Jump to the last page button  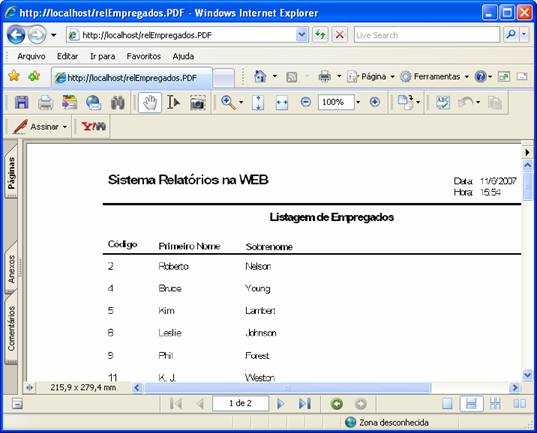[x=304, y=404]
